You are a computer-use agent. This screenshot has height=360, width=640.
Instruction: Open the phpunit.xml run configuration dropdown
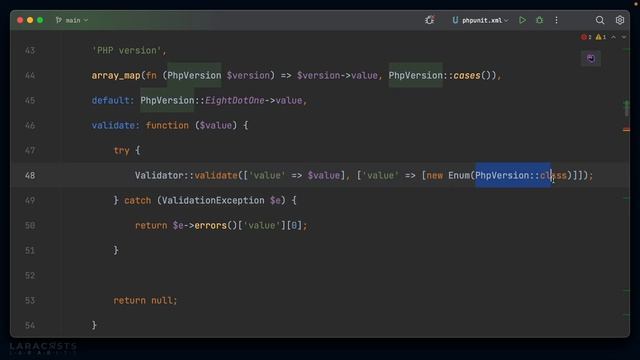point(480,20)
